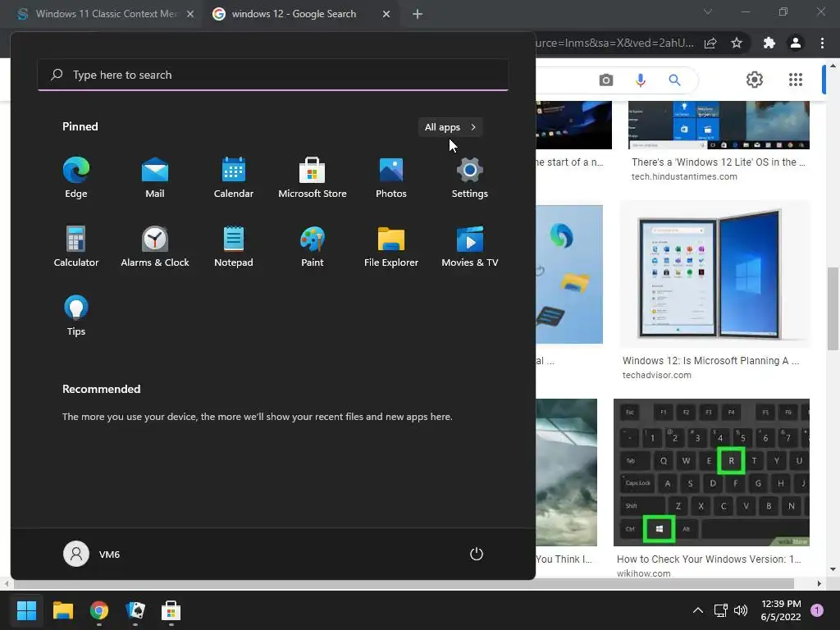Open File Explorer in pinned apps
Screen dimensions: 840x630
pyautogui.click(x=391, y=246)
